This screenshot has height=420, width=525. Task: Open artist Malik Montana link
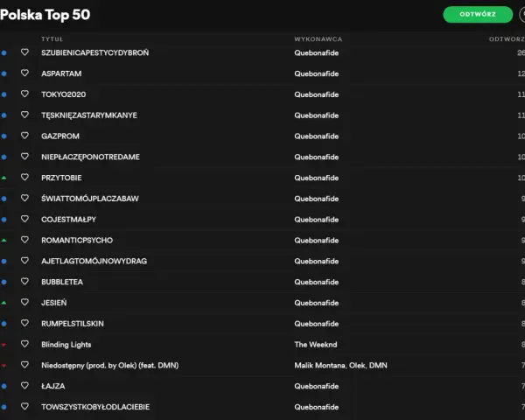(x=319, y=366)
